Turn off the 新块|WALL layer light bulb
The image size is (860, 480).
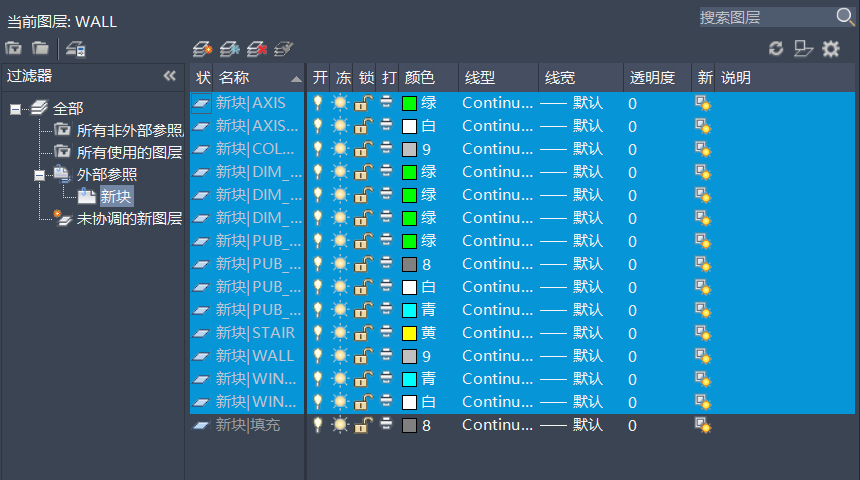tap(319, 356)
